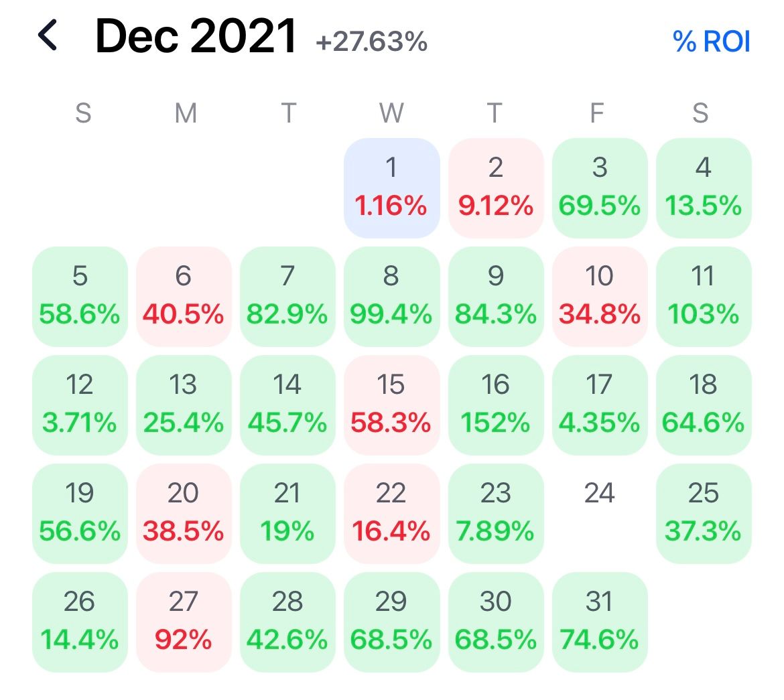784x700 pixels.
Task: Select December 2 with 9.12% loss
Action: [495, 188]
